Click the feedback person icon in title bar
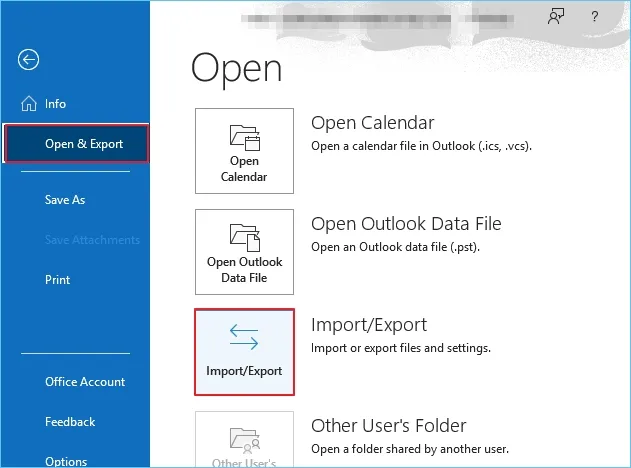631x468 pixels. click(555, 16)
